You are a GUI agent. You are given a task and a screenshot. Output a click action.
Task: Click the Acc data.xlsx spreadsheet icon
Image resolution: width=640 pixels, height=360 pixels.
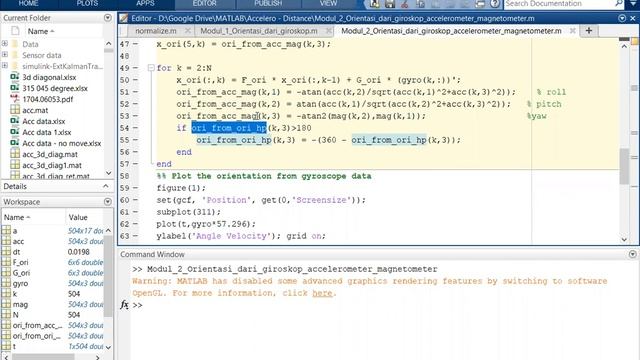pyautogui.click(x=15, y=121)
